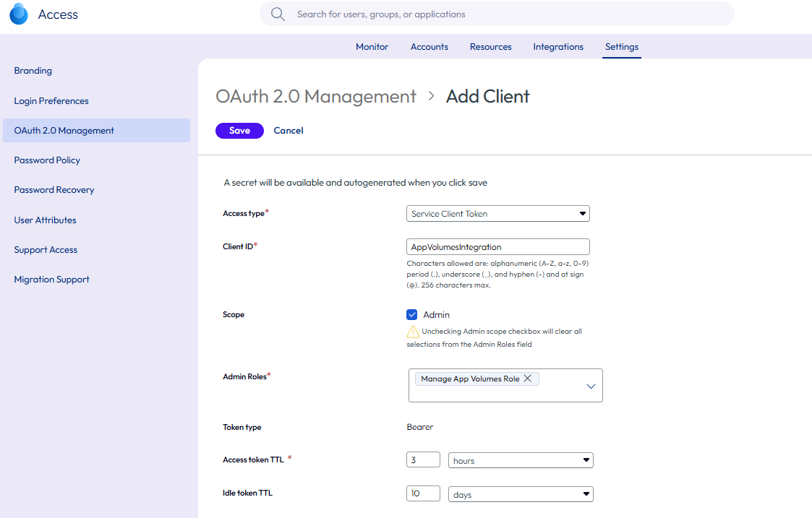Image resolution: width=812 pixels, height=518 pixels.
Task: Click the Bearer token type value
Action: coord(420,427)
